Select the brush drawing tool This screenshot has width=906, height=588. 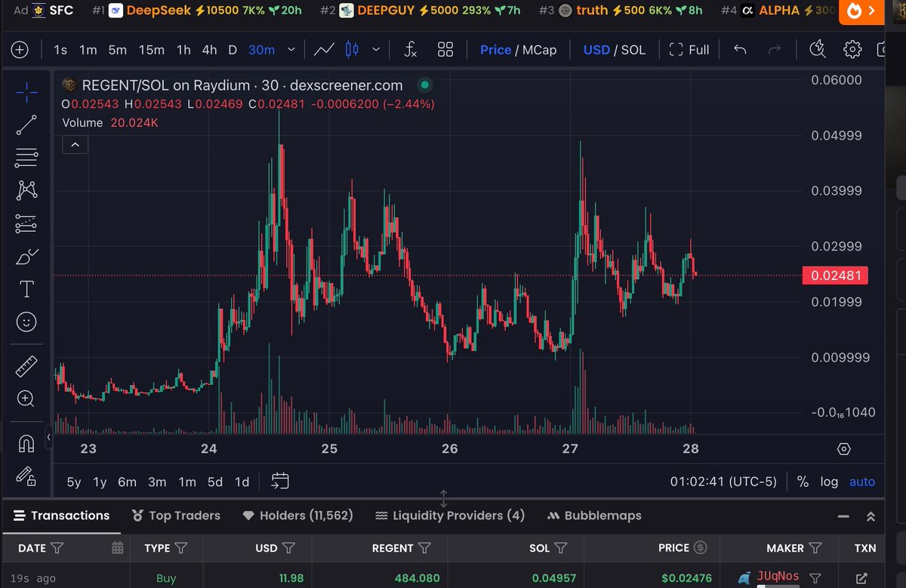pos(26,257)
